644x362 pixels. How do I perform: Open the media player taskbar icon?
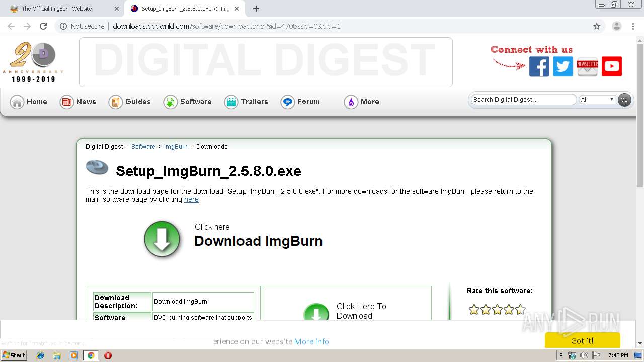pyautogui.click(x=74, y=355)
